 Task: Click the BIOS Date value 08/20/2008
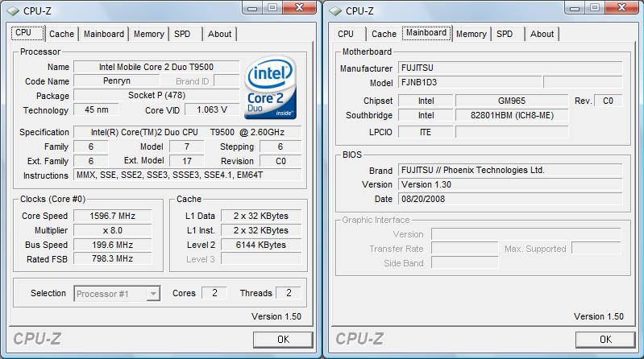click(510, 199)
